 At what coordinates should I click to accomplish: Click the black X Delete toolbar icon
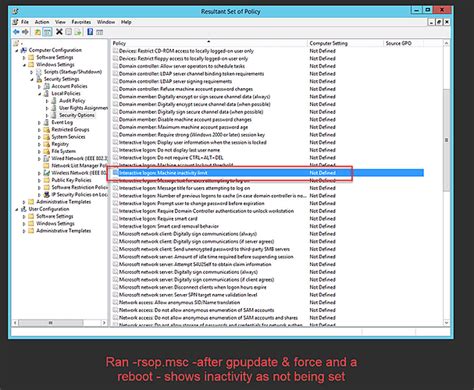pos(59,32)
